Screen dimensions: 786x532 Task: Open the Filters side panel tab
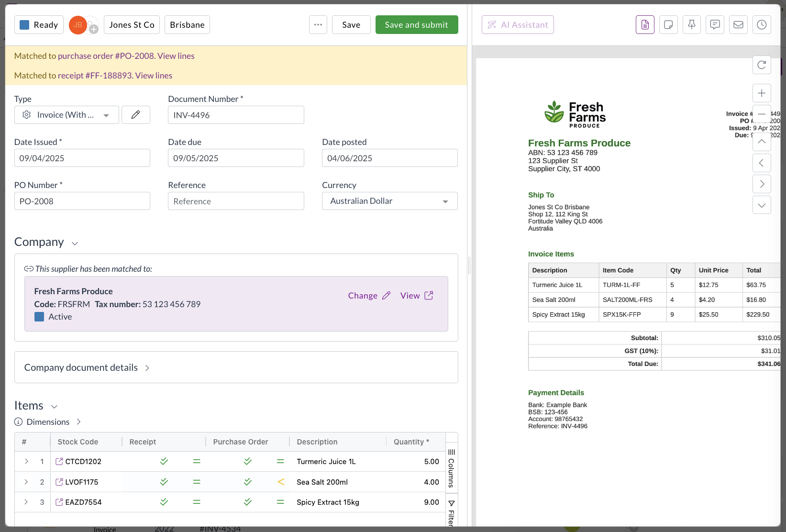click(x=452, y=513)
